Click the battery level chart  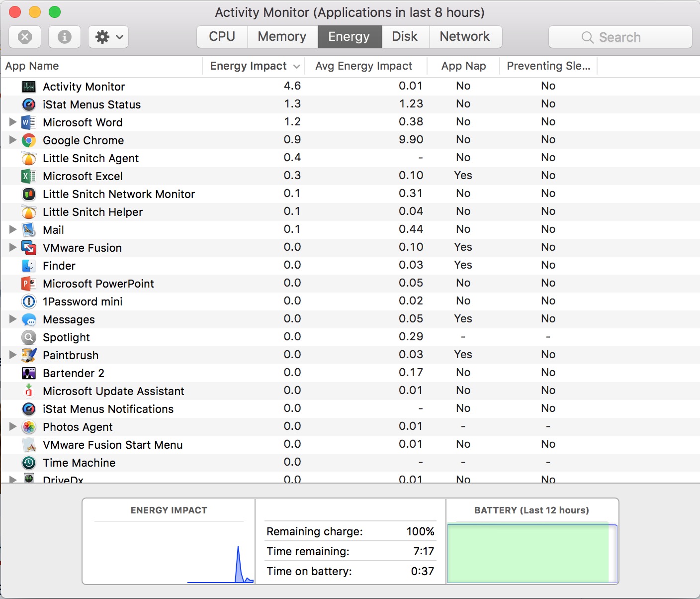tap(532, 553)
